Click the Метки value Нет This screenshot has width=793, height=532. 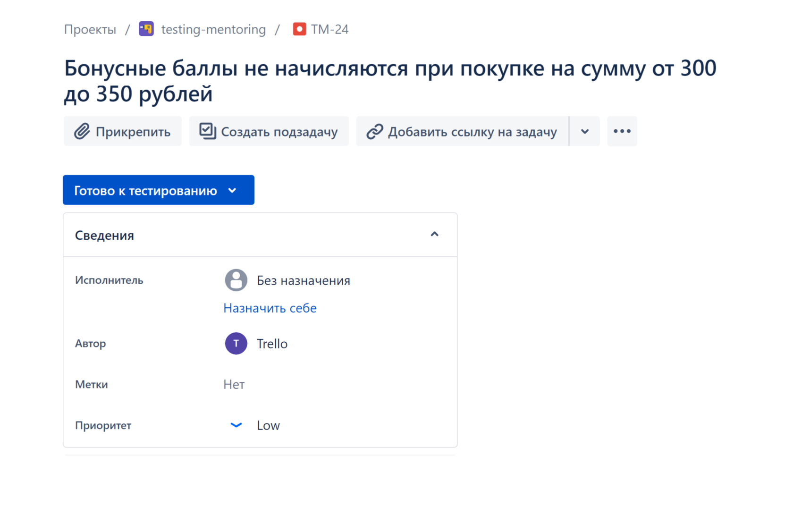pyautogui.click(x=234, y=385)
